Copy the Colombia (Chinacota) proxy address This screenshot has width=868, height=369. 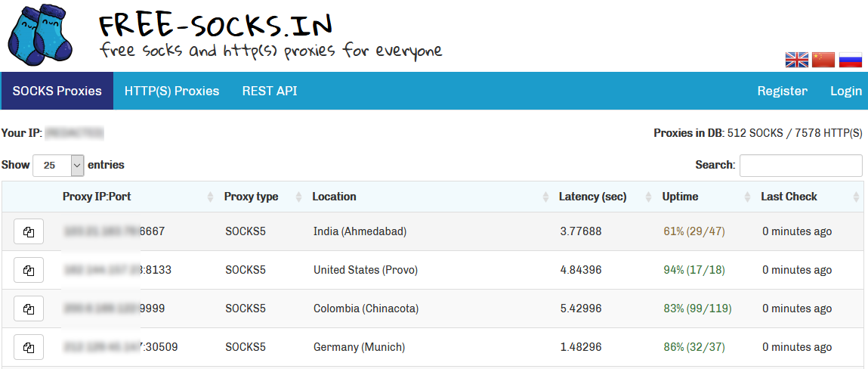pyautogui.click(x=29, y=309)
